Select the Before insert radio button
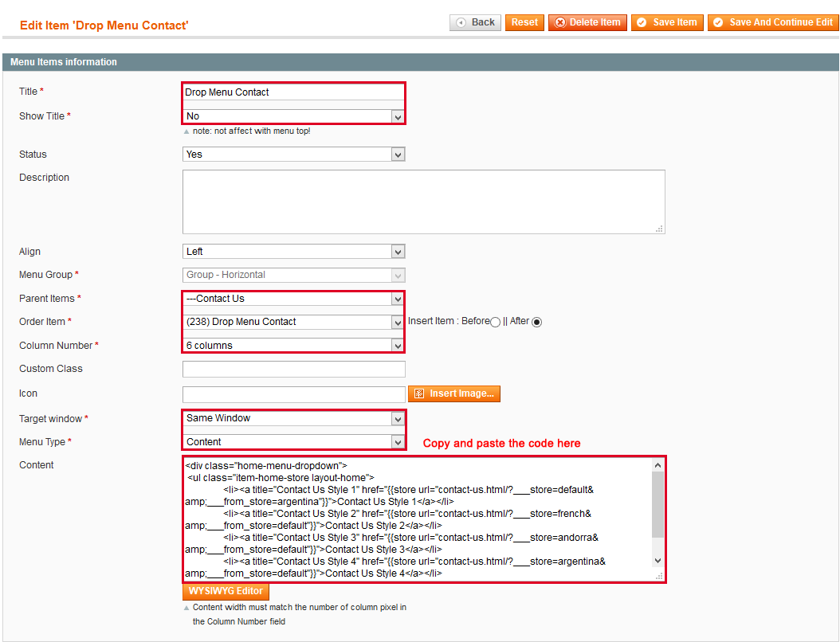 496,322
